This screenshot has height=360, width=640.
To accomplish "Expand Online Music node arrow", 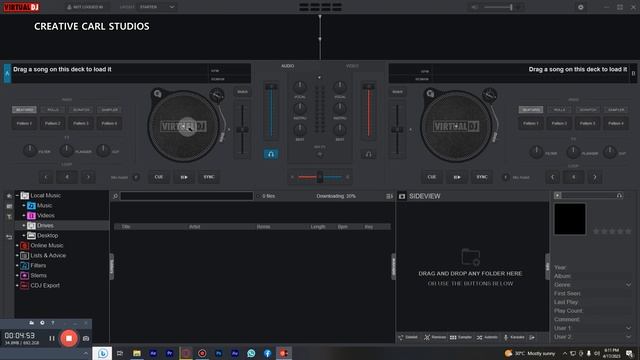I will pos(17,245).
